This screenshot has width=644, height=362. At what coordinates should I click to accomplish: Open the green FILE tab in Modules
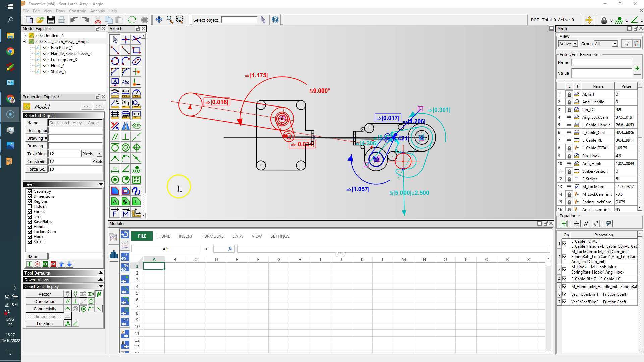(142, 236)
